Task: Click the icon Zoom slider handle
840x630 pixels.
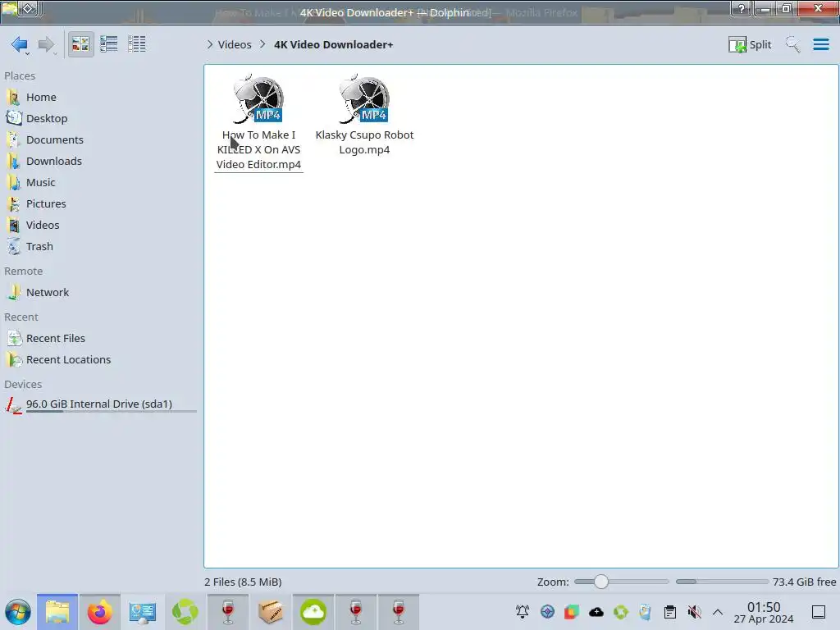Action: point(601,582)
